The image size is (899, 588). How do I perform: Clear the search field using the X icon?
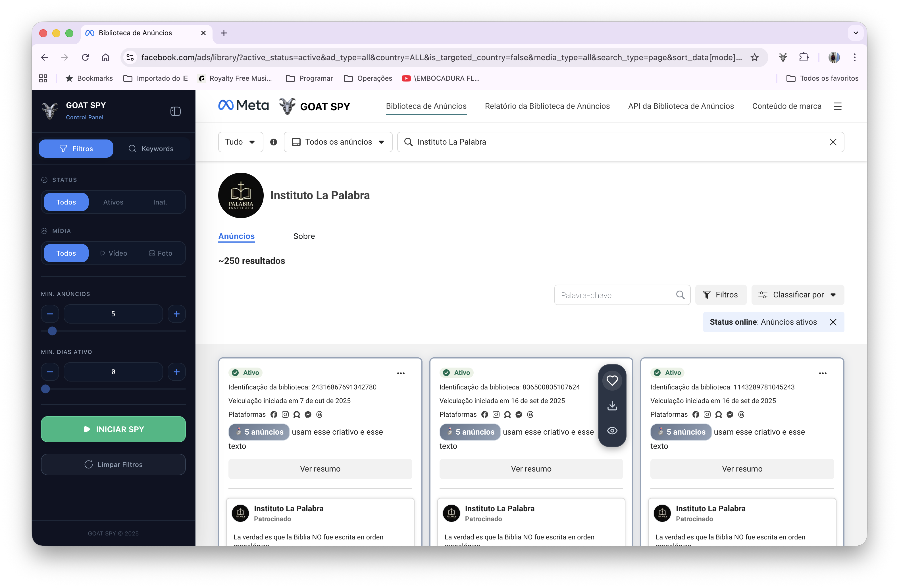(x=833, y=142)
